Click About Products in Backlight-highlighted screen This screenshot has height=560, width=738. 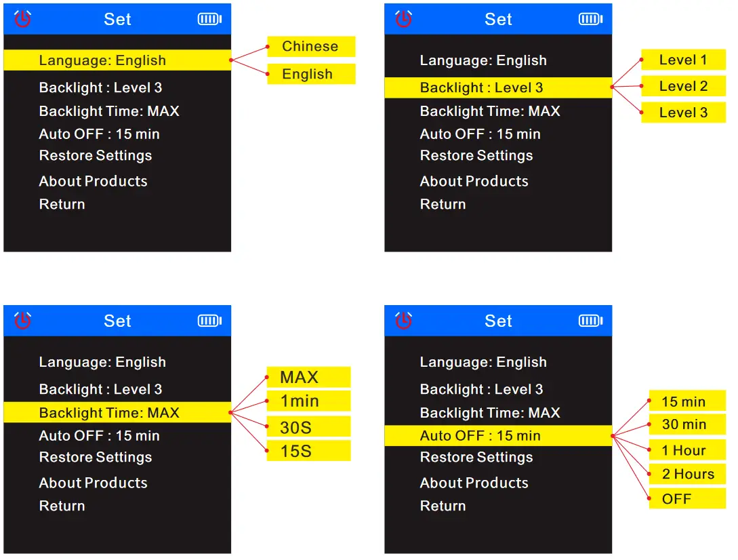(474, 181)
